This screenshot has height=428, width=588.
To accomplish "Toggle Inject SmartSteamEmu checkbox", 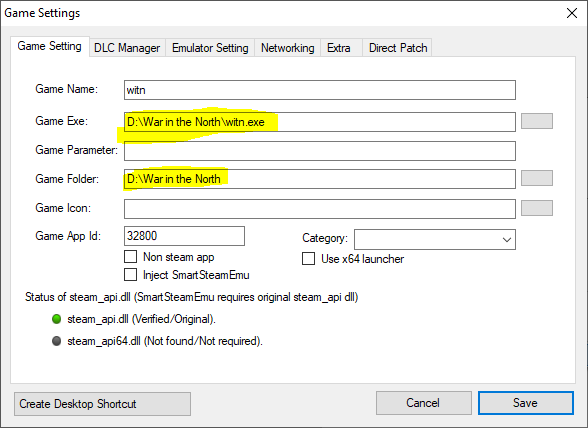I will pos(130,275).
